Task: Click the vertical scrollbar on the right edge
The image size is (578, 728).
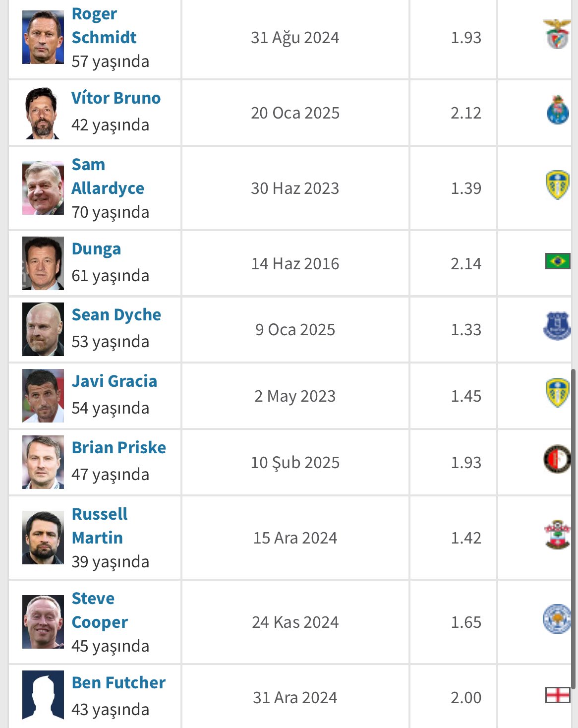Action: [574, 529]
